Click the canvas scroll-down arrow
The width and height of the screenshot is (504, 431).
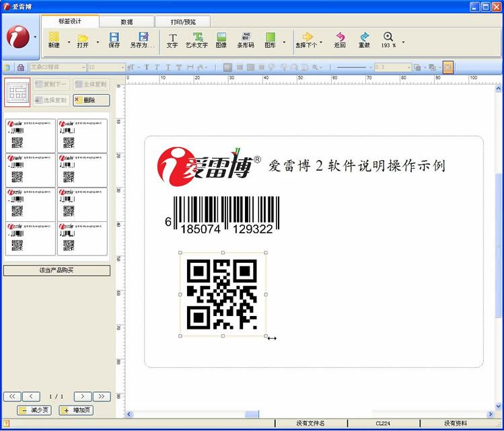click(x=498, y=407)
